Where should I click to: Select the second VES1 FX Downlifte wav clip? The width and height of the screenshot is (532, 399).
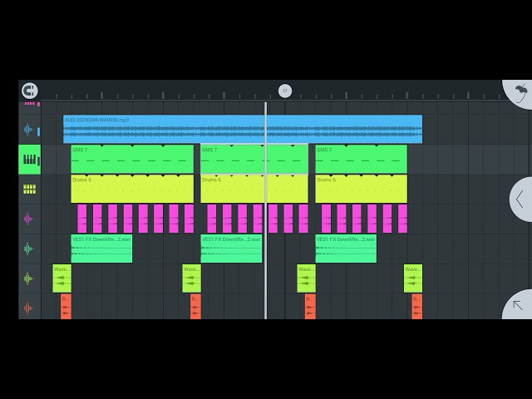[x=231, y=249]
